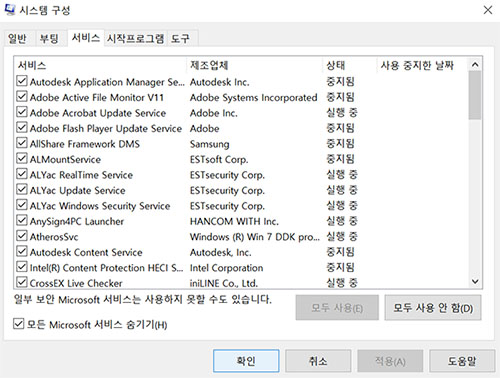Click the 모두 사용 안 함(D) button

(433, 308)
